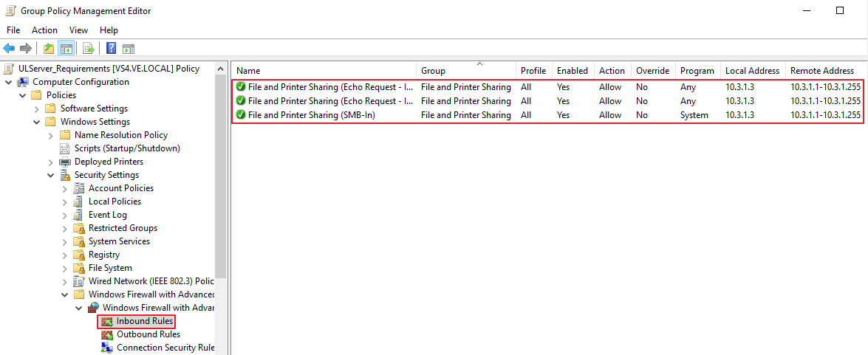Screen dimensions: 868x355
Task: Click the Computer Configuration computer icon
Action: tap(23, 82)
